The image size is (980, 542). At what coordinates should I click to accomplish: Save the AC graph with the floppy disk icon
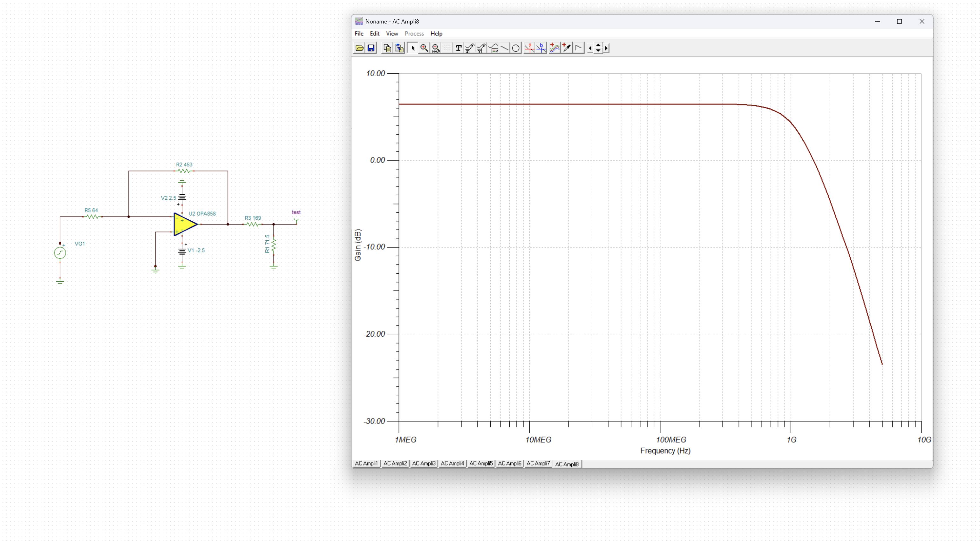tap(371, 48)
